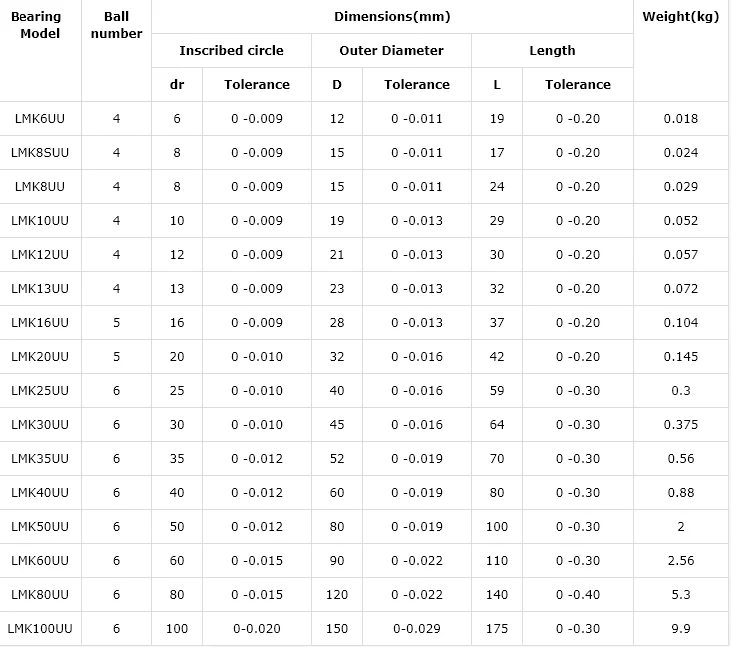Click the dr column header

pyautogui.click(x=177, y=84)
